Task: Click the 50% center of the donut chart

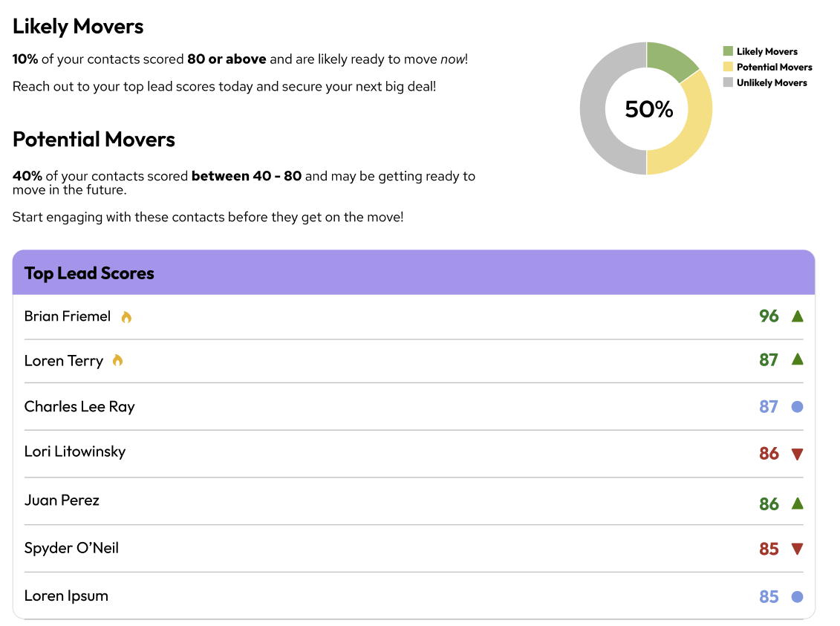Action: [x=648, y=109]
